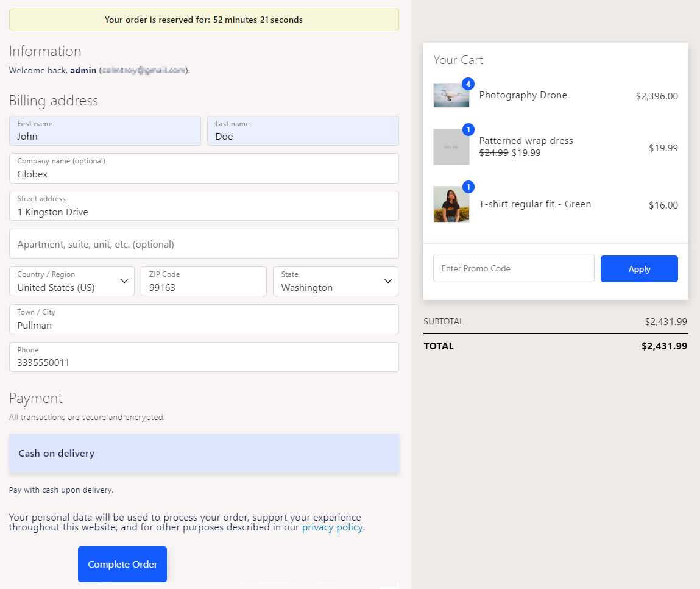Open the State dropdown showing Washington

coord(335,282)
